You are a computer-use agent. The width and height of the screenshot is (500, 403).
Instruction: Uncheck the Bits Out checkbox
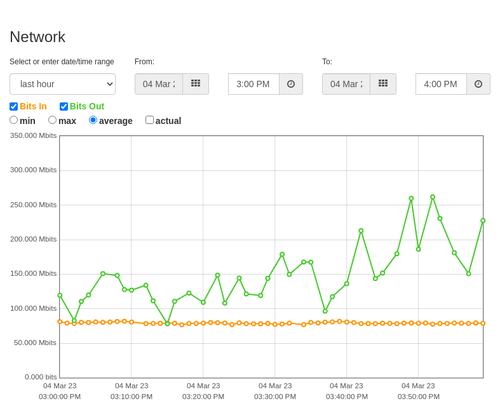click(64, 106)
